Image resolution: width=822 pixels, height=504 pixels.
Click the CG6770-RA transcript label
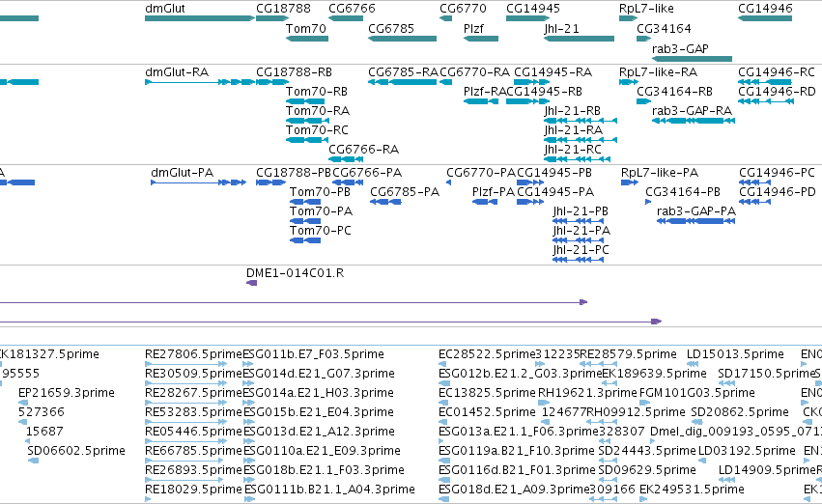[474, 72]
